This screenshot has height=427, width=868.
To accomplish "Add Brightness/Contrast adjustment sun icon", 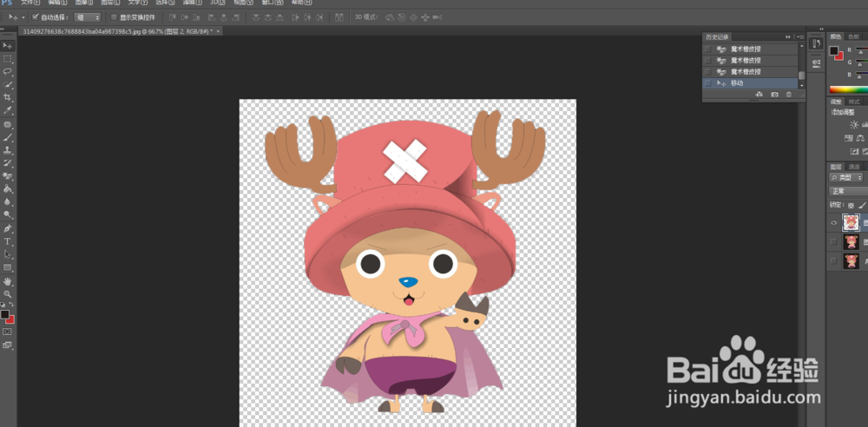I will pos(854,125).
